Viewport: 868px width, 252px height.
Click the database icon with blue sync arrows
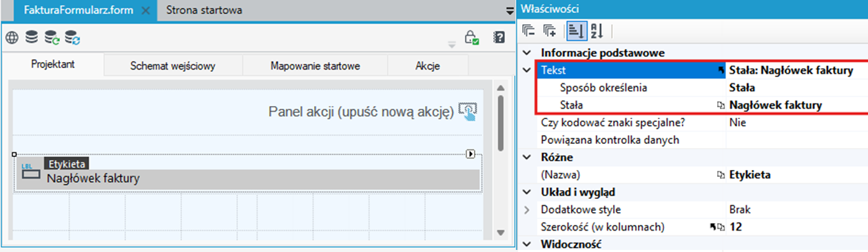click(x=72, y=37)
